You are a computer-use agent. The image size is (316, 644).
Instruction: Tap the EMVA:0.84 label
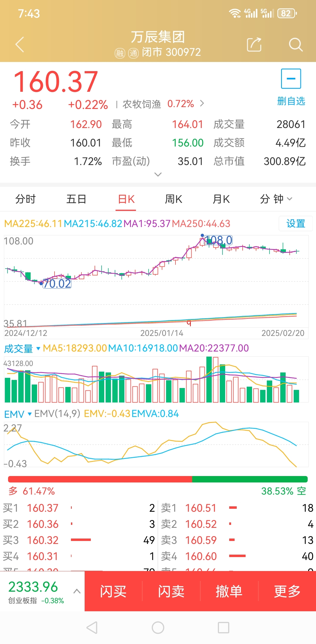click(x=155, y=414)
